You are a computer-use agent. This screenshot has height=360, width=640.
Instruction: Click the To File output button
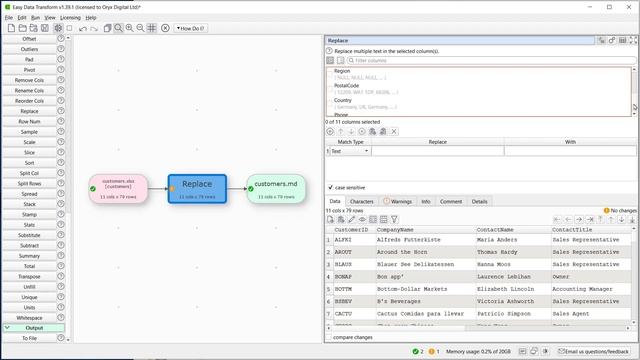(29, 338)
